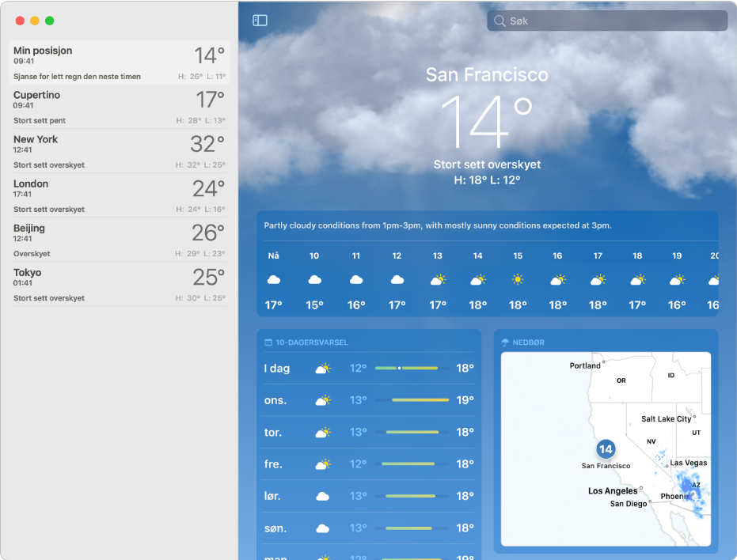Viewport: 737px width, 560px height.
Task: Click New York's 32° temperature value
Action: 207,144
